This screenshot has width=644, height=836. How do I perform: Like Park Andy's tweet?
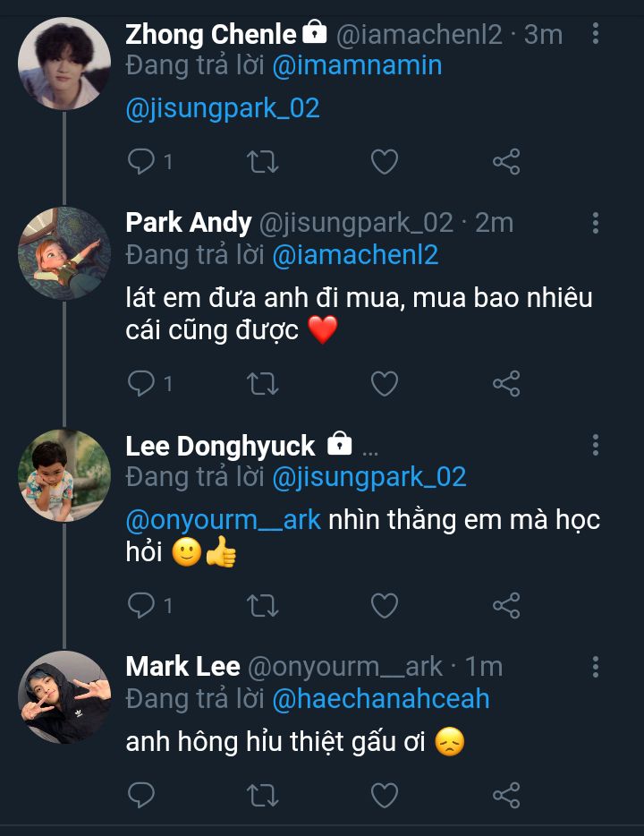point(385,384)
